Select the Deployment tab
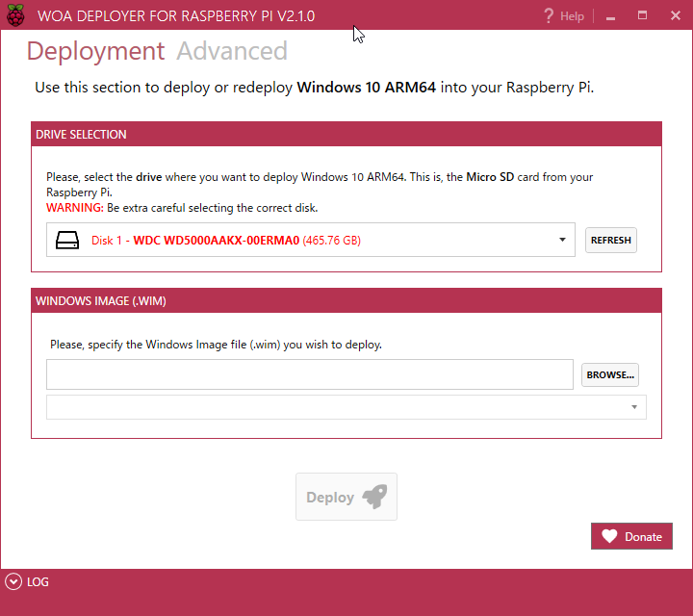The image size is (693, 616). pos(95,51)
